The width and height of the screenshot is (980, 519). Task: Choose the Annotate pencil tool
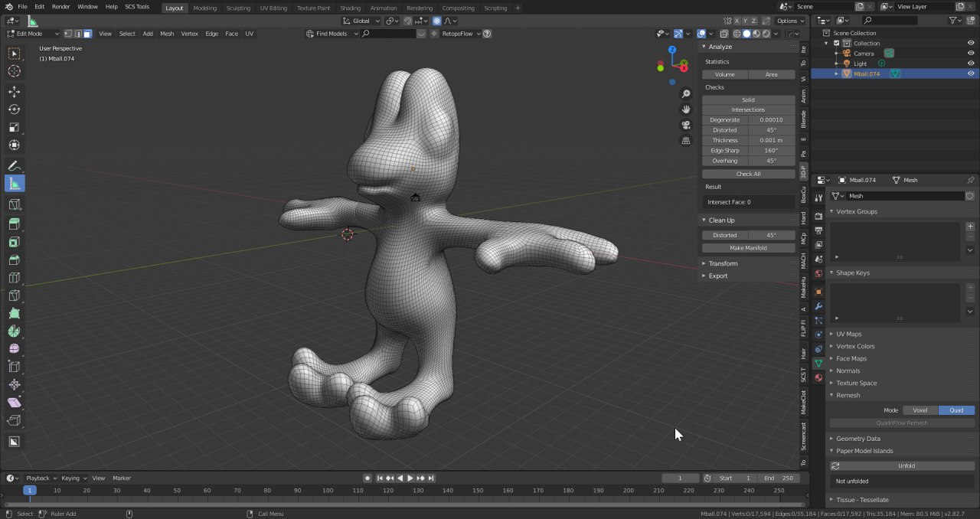(14, 166)
